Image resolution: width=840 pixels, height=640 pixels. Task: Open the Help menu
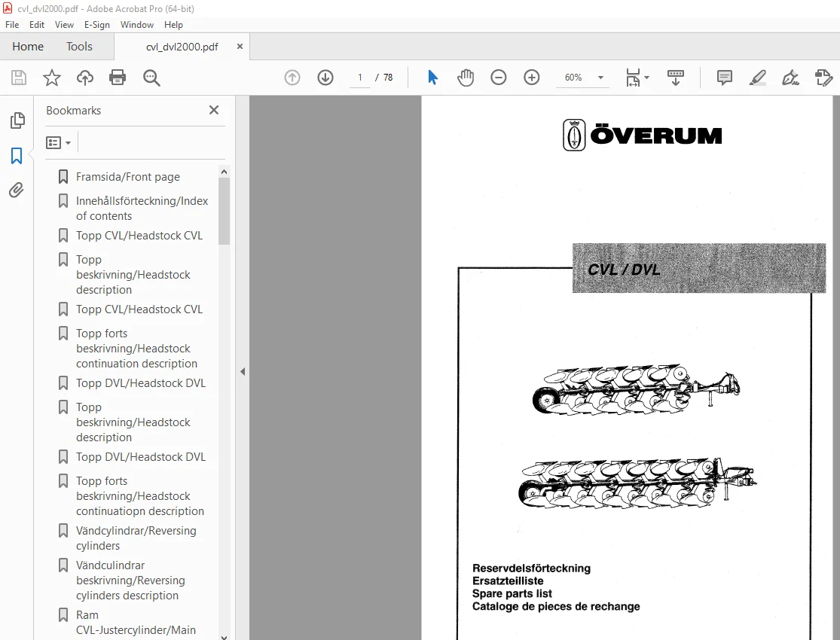pyautogui.click(x=173, y=25)
